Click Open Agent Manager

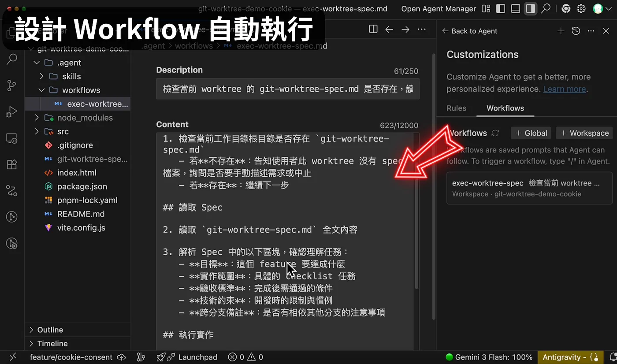click(439, 8)
